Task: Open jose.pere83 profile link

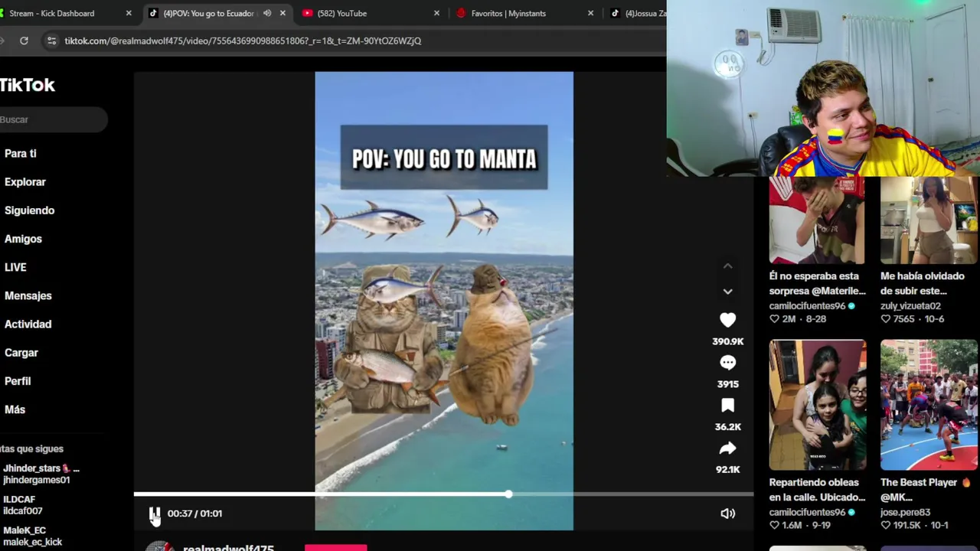Action: (905, 513)
